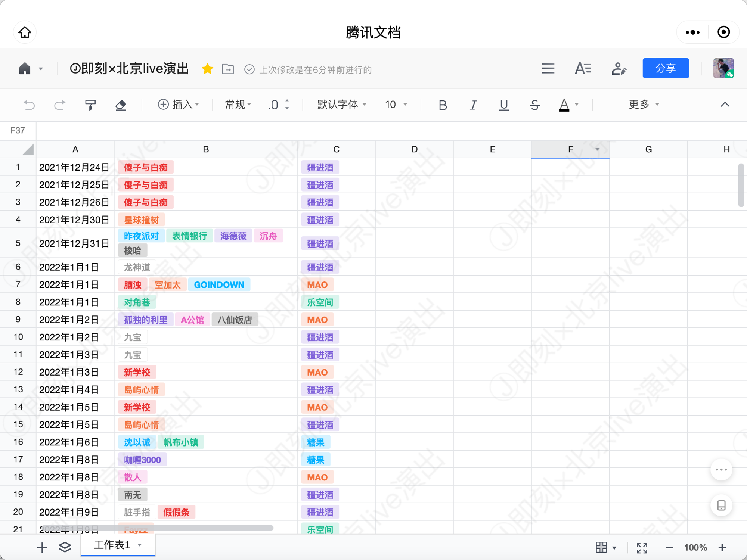
Task: Open the 常规 number format dropdown
Action: click(x=238, y=105)
